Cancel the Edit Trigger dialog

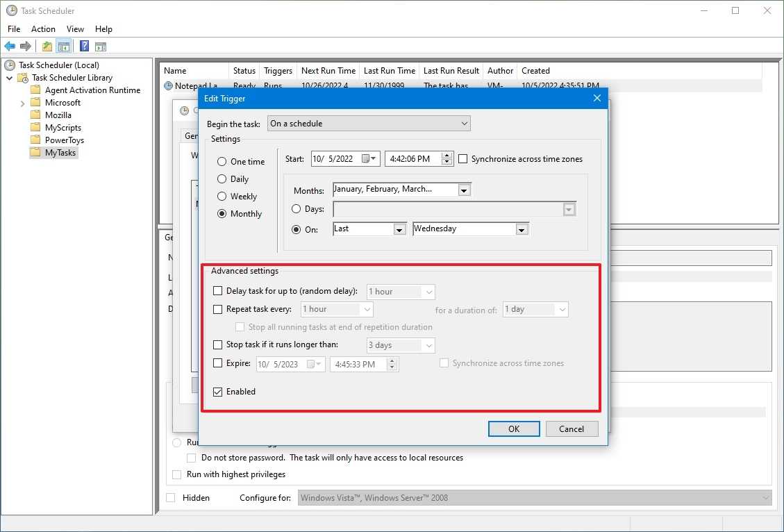pos(572,429)
